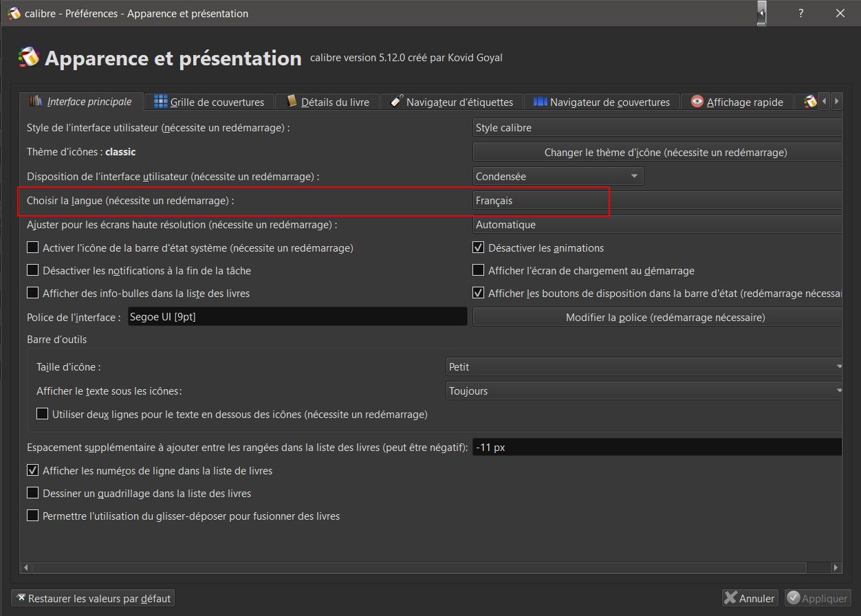Open the Détails du livre tab
The height and width of the screenshot is (616, 861).
[x=327, y=102]
